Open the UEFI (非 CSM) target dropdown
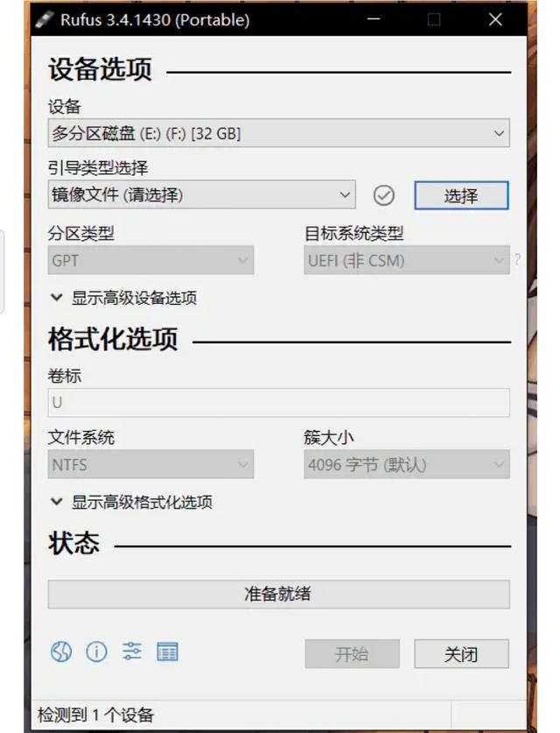This screenshot has width=560, height=733. point(407,260)
